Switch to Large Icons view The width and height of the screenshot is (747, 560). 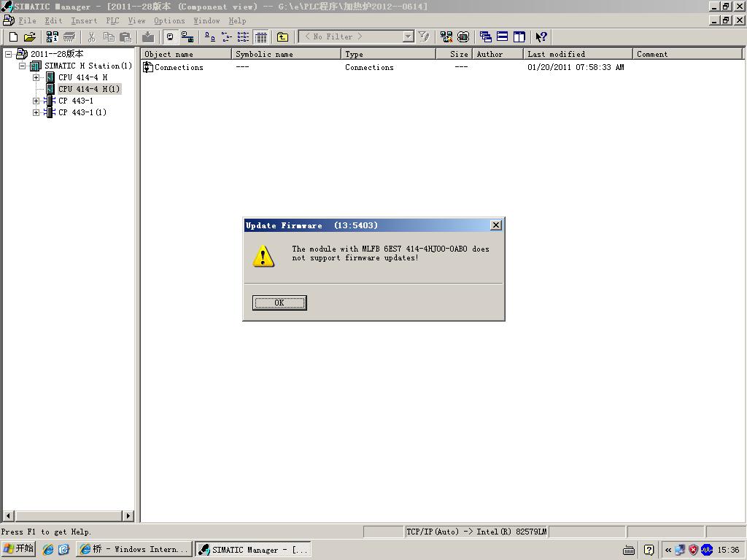click(209, 37)
